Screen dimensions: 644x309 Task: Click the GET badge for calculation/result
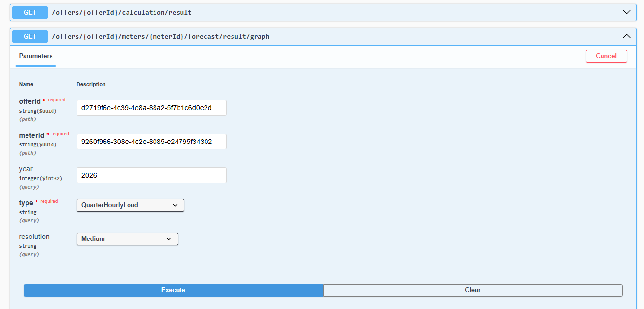click(30, 12)
